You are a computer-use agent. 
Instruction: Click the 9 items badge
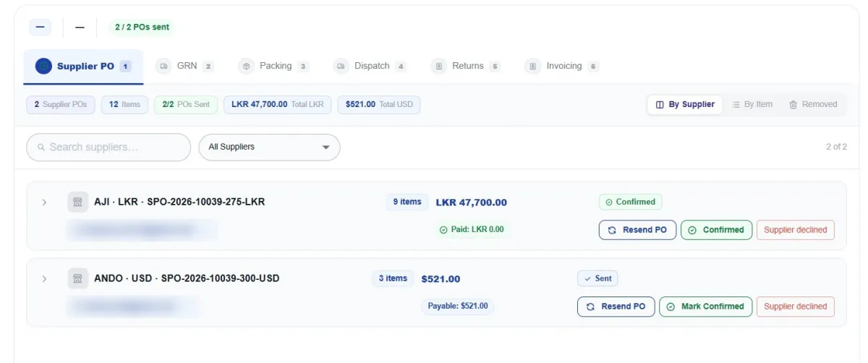point(407,202)
